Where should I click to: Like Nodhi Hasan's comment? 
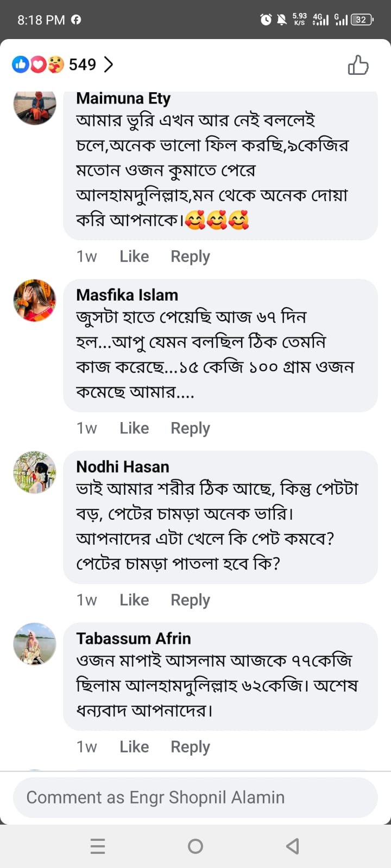134,599
